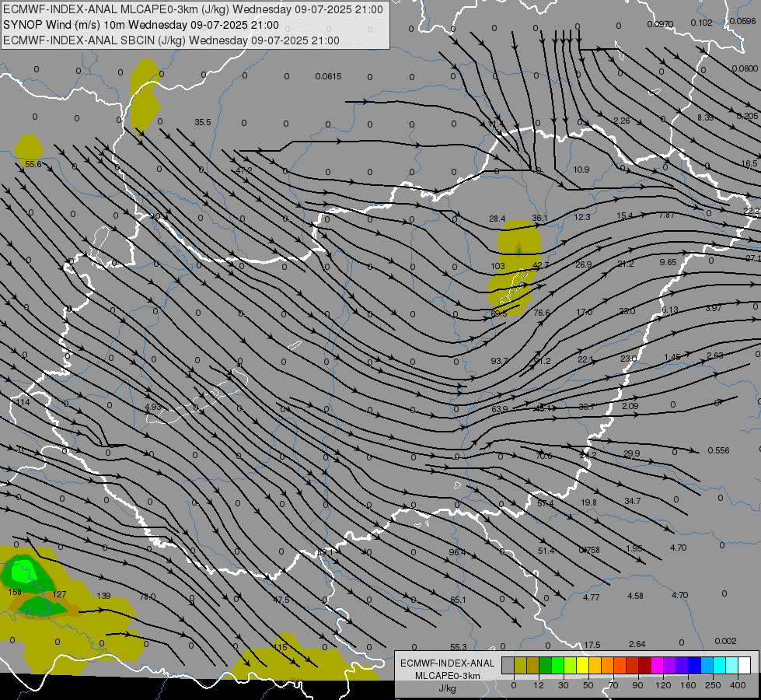Screen dimensions: 761x700
Task: Click the ECMWF SBCIN title line
Action: (171, 40)
